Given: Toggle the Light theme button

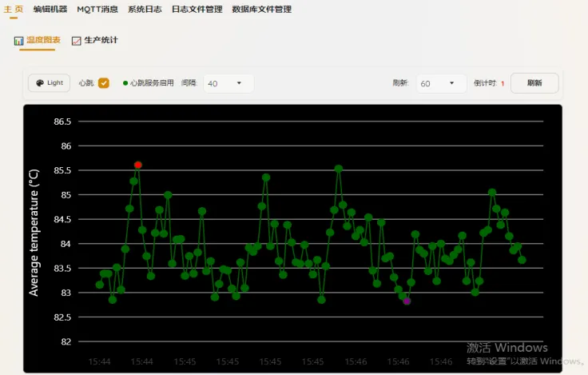Looking at the screenshot, I should (49, 83).
